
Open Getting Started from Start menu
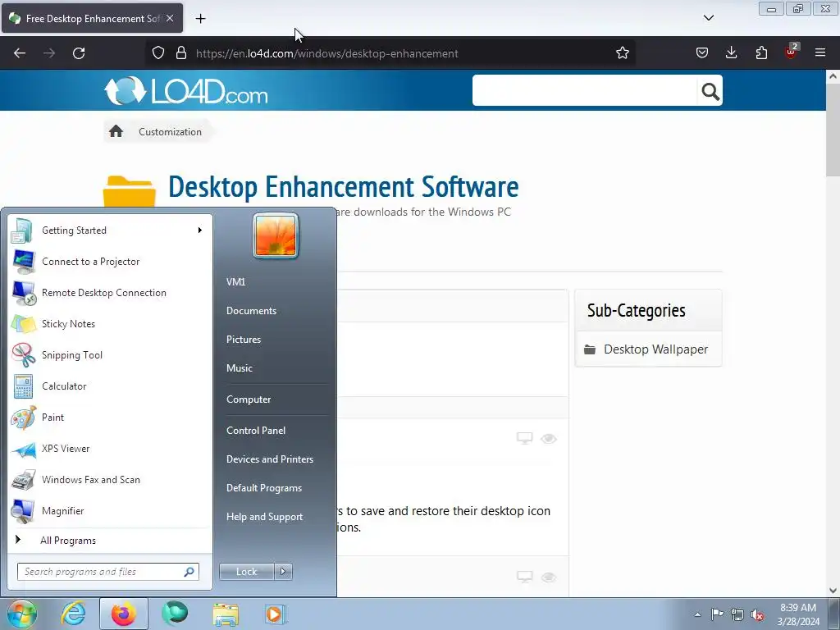[110, 231]
